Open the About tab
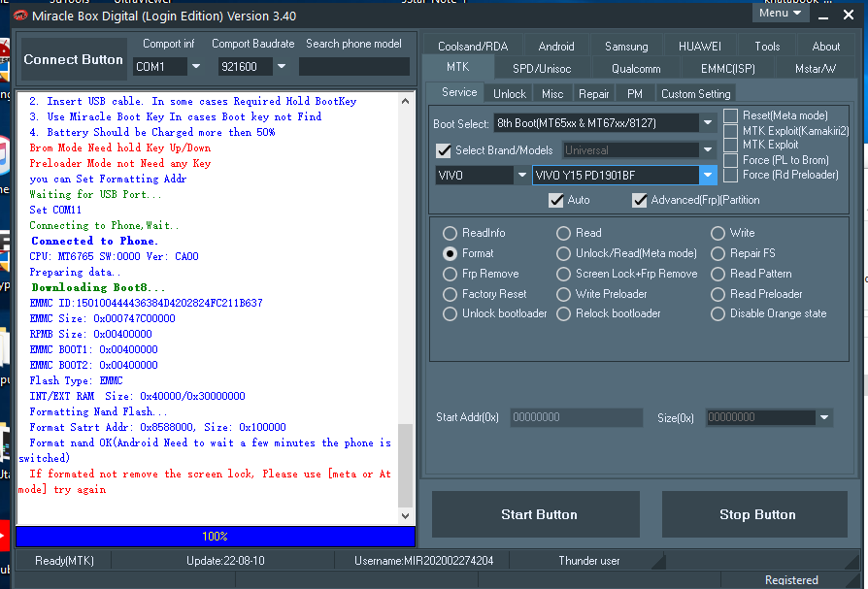 [826, 47]
